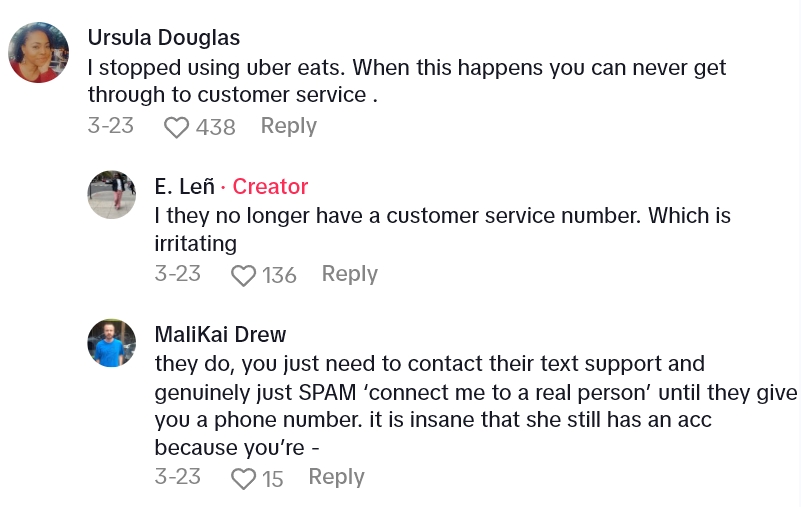Click the 3-23 date under Ursula's comment
Viewport: 801px width, 507px height.
[x=110, y=126]
